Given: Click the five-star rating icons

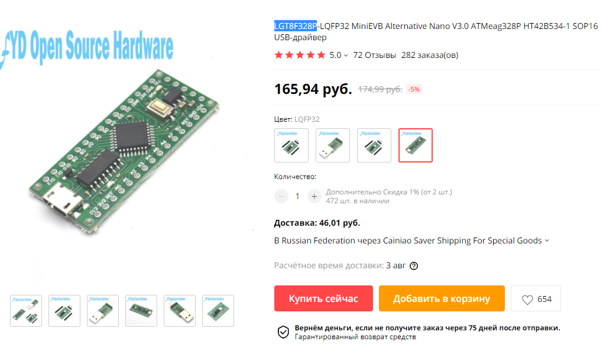Looking at the screenshot, I should coord(300,56).
